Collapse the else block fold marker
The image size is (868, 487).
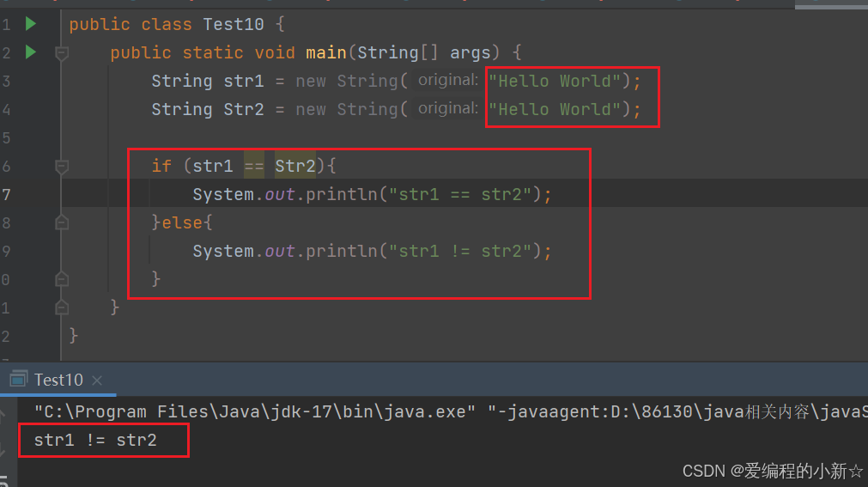pos(62,222)
